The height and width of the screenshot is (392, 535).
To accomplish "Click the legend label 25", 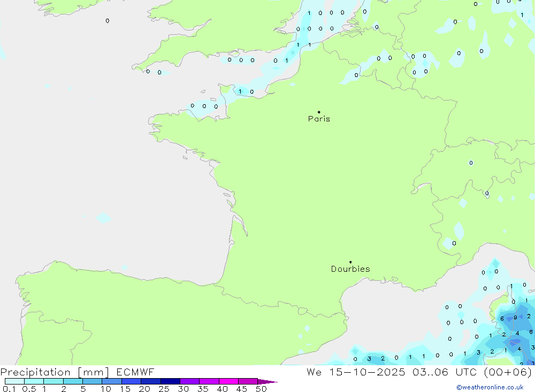I will [164, 389].
